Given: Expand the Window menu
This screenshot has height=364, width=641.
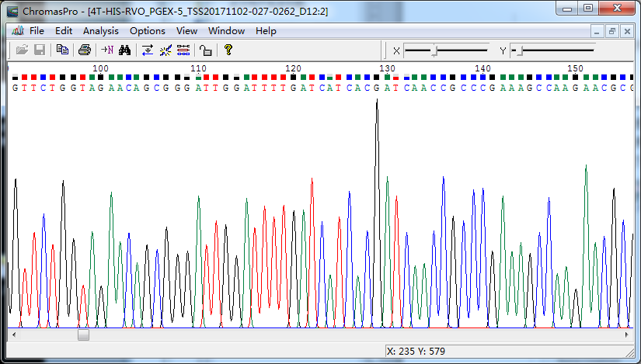Looking at the screenshot, I should 226,31.
